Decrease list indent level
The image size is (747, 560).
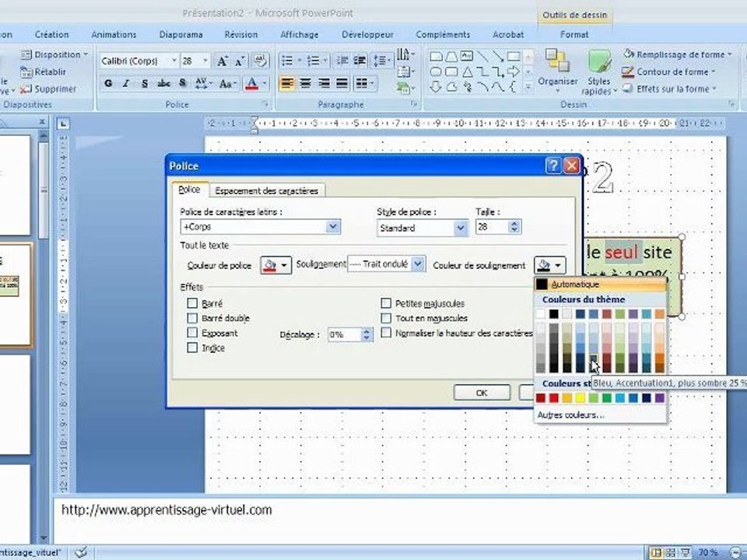pyautogui.click(x=342, y=61)
